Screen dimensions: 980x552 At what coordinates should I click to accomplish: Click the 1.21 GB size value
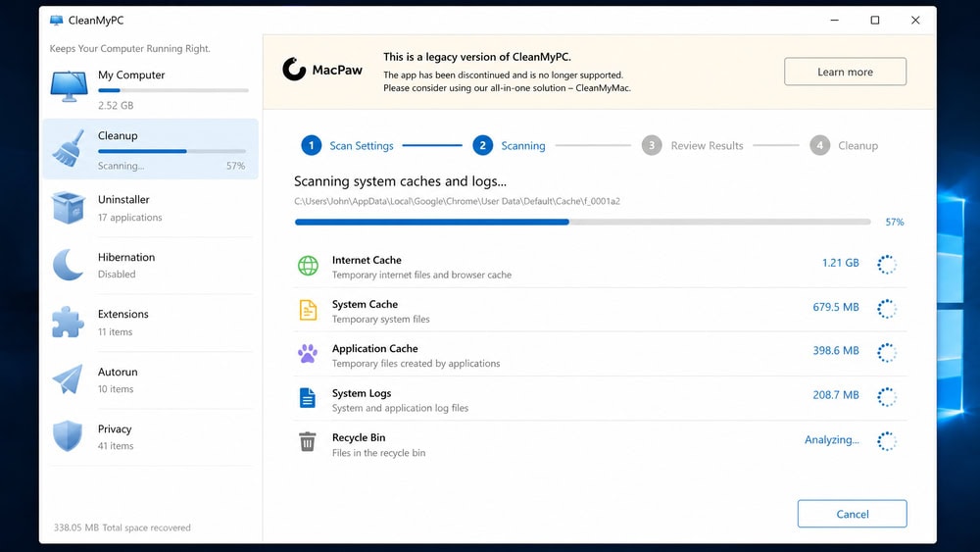coord(840,263)
